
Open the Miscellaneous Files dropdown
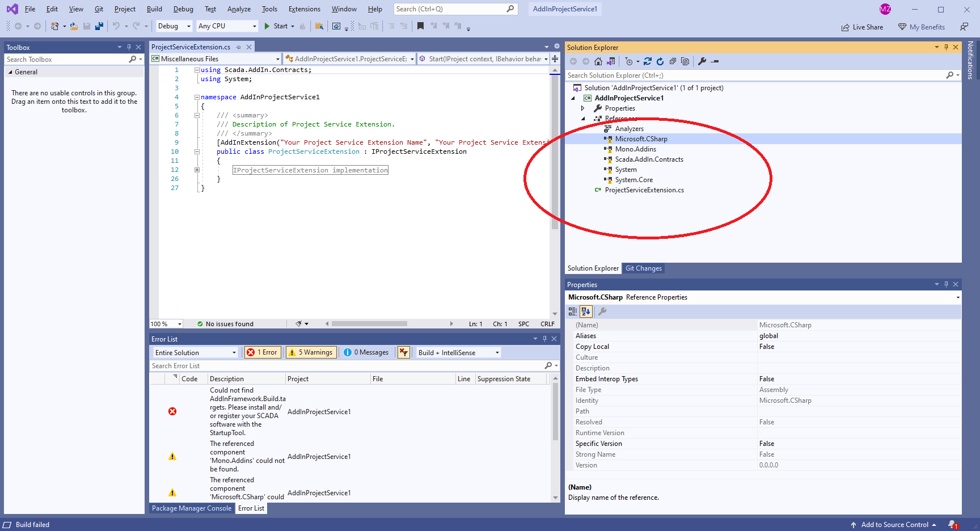click(x=216, y=58)
